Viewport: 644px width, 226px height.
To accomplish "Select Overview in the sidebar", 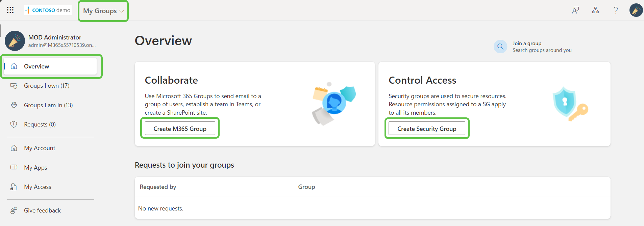I will pyautogui.click(x=36, y=66).
